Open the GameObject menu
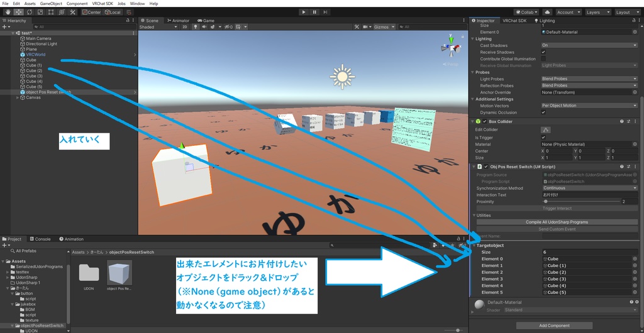Image resolution: width=644 pixels, height=333 pixels. click(50, 3)
